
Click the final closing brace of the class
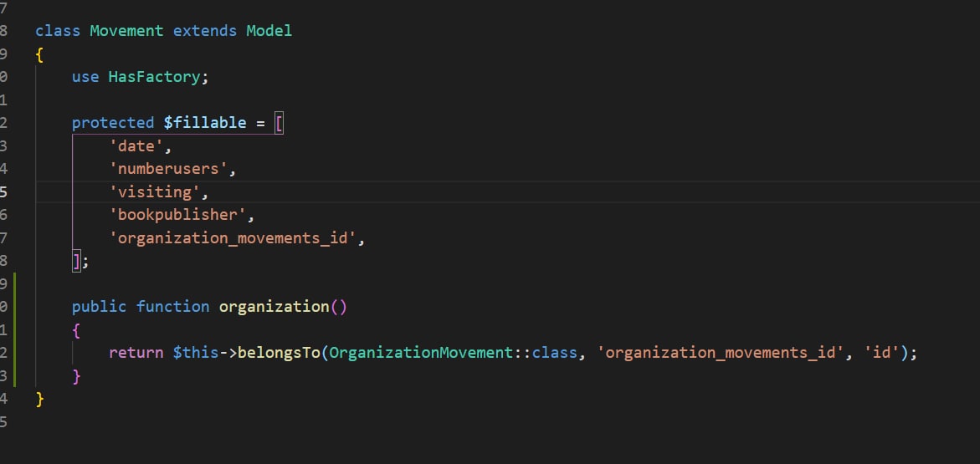(x=39, y=399)
